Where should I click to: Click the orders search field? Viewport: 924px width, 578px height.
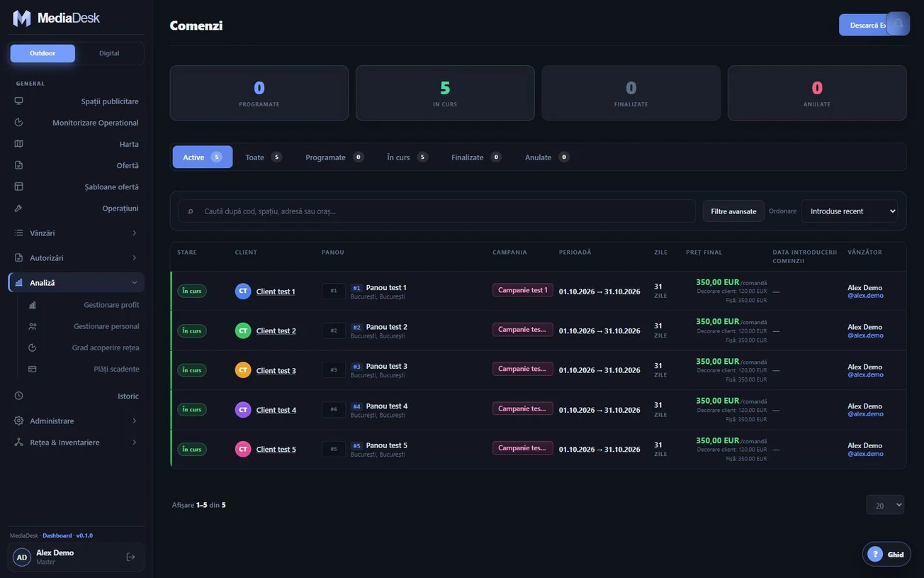(x=436, y=211)
